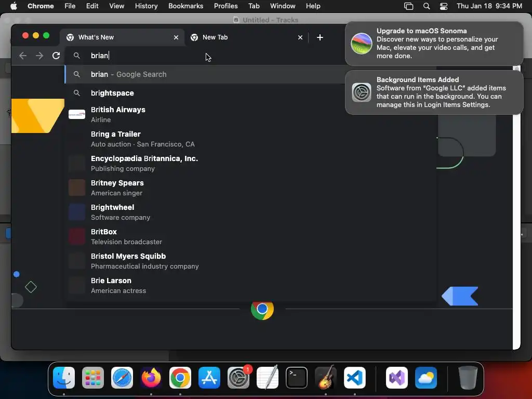The height and width of the screenshot is (399, 532).
Task: Open the Window menu
Action: [283, 6]
